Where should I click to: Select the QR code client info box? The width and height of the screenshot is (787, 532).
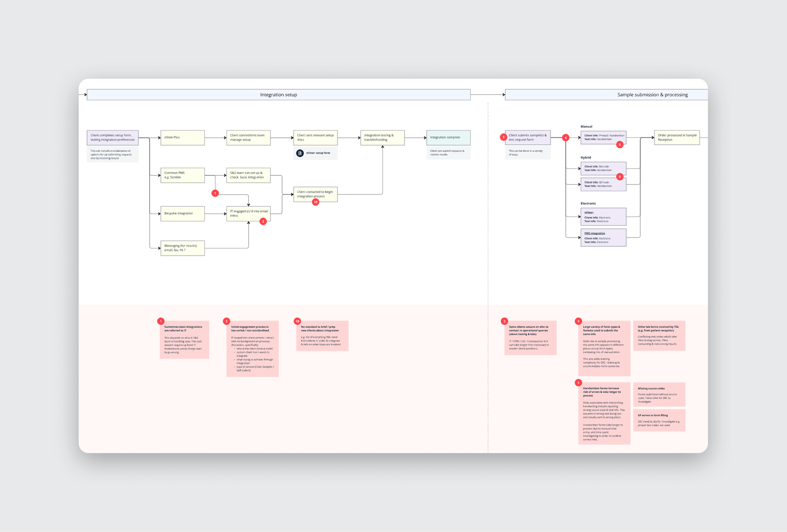603,185
